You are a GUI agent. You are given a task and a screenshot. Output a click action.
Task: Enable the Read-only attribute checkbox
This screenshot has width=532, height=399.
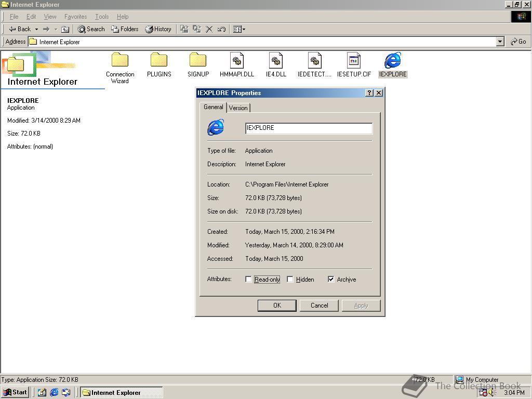[249, 279]
